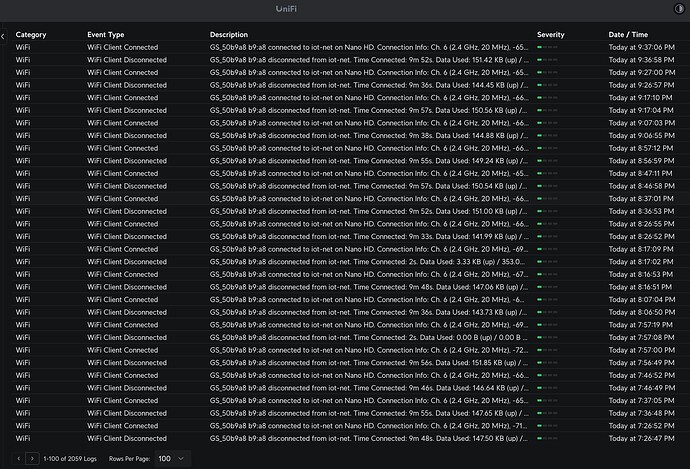Toggle the dark/light theme icon
The width and height of the screenshot is (690, 469).
pyautogui.click(x=679, y=8)
